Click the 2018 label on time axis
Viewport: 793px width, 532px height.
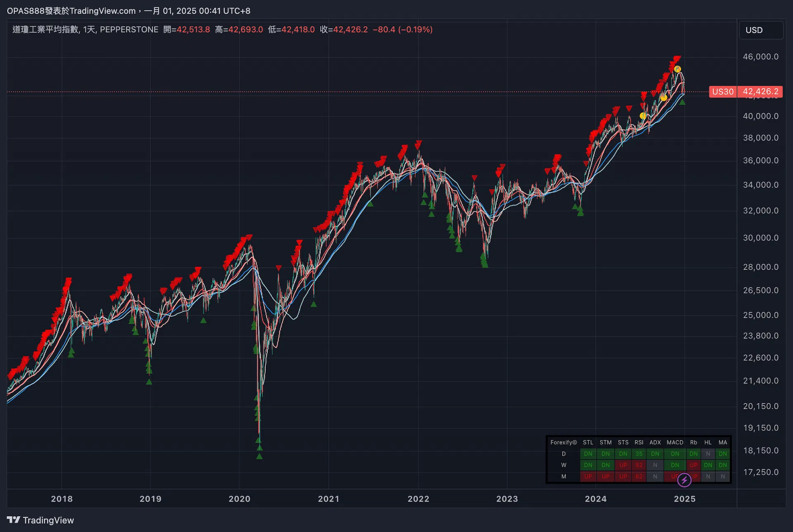pos(62,499)
